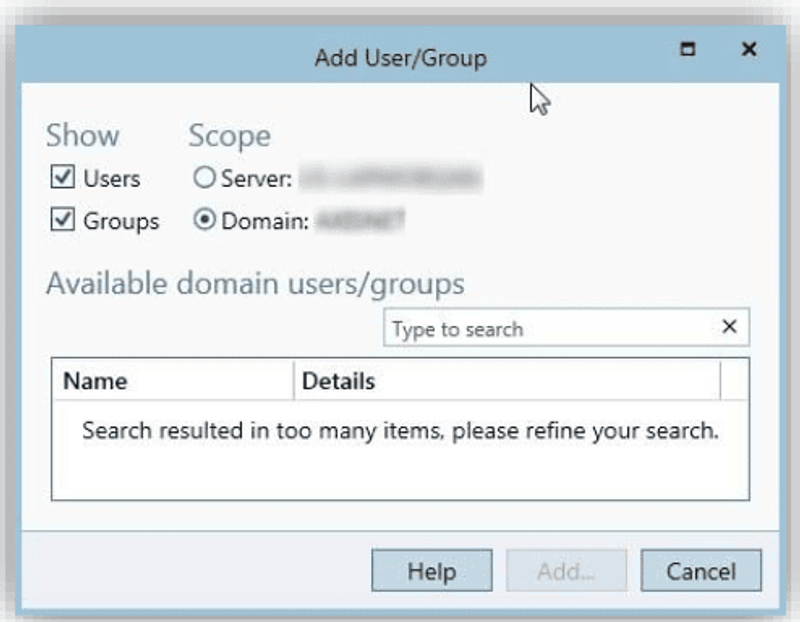
Task: Select the Domain scope radio button
Action: (x=204, y=220)
